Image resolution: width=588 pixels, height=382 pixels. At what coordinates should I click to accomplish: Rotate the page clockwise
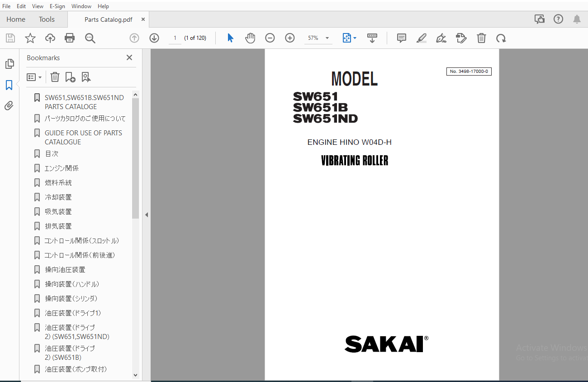tap(501, 38)
